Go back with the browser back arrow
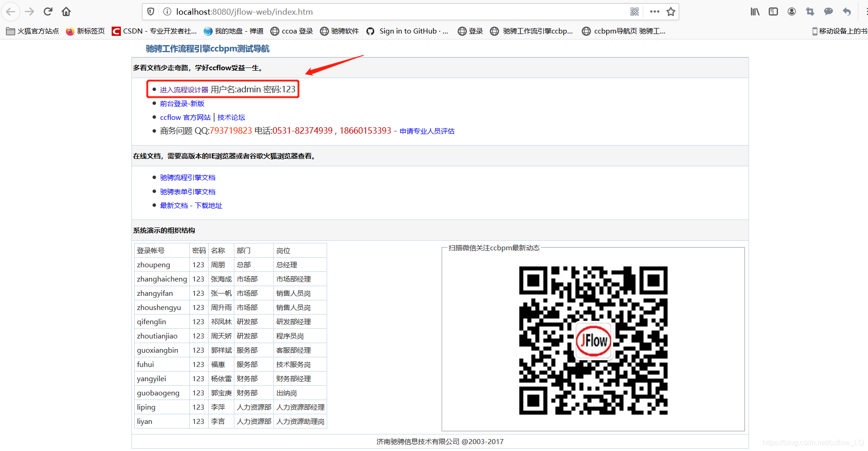The image size is (868, 451). [11, 11]
